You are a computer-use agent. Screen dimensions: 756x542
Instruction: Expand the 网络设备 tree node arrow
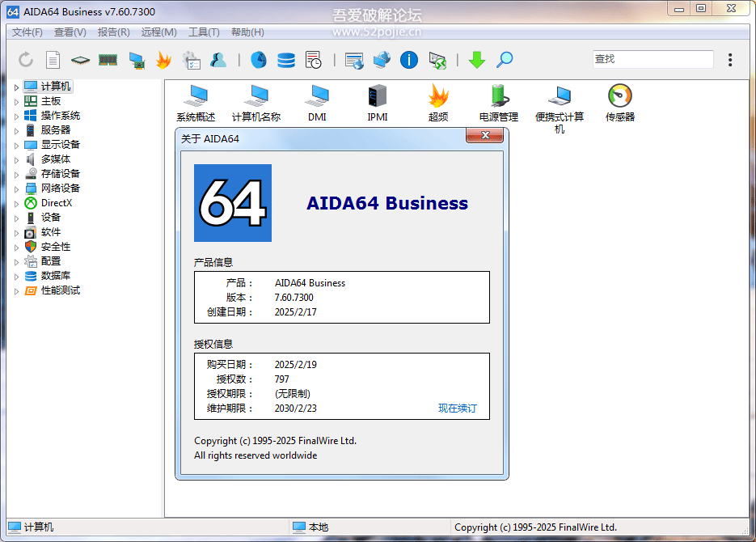coord(16,189)
